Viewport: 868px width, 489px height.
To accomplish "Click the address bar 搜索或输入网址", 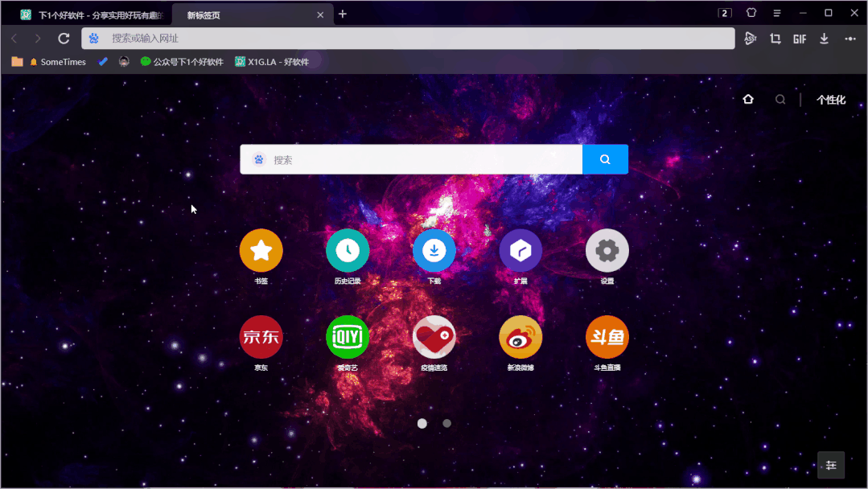I will pos(408,38).
